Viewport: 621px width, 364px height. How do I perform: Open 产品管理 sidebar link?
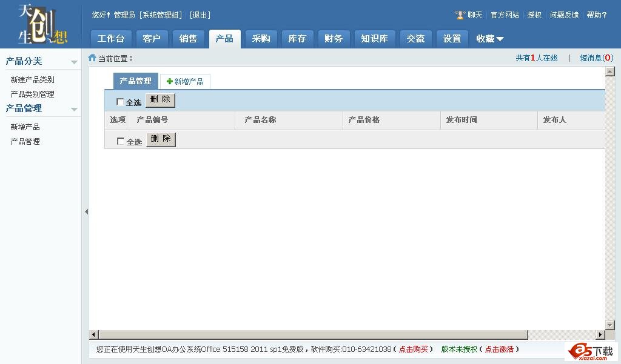[25, 142]
